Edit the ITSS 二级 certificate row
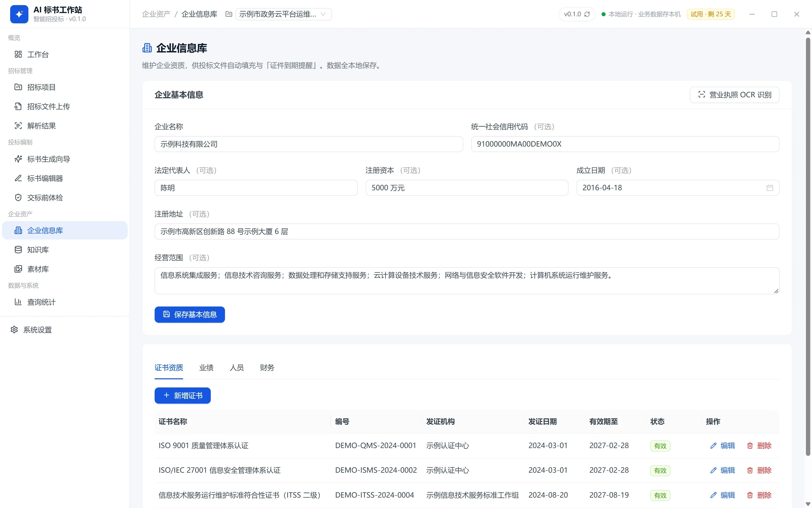This screenshot has width=812, height=508. (x=723, y=495)
